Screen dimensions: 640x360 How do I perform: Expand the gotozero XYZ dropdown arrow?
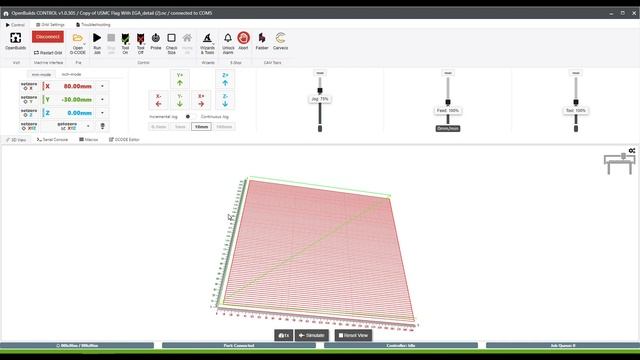click(88, 126)
